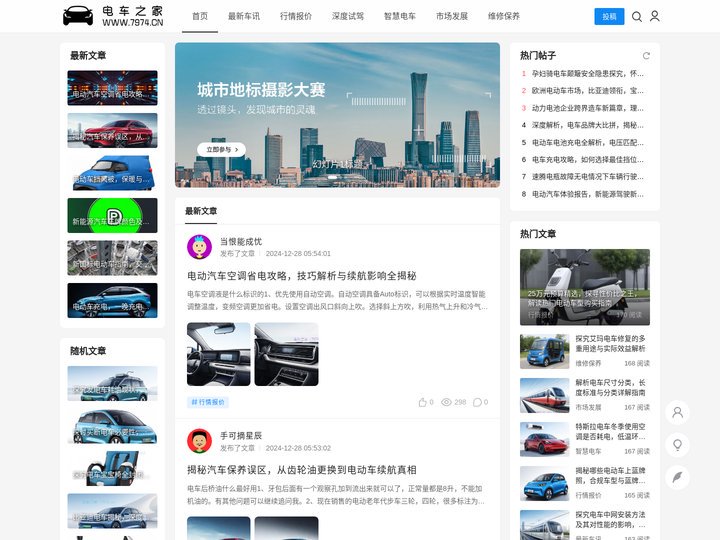Open the search magnifier icon
The image size is (720, 540).
click(x=636, y=17)
